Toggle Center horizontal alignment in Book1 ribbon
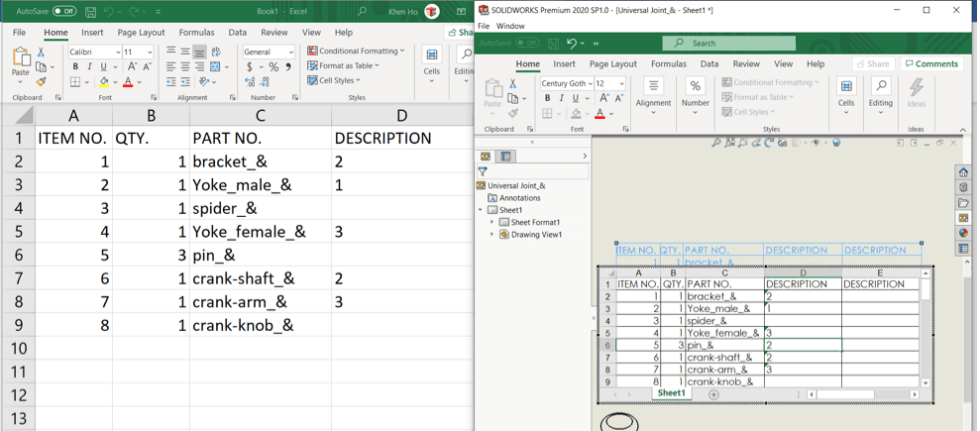Image resolution: width=980 pixels, height=431 pixels. (x=185, y=66)
